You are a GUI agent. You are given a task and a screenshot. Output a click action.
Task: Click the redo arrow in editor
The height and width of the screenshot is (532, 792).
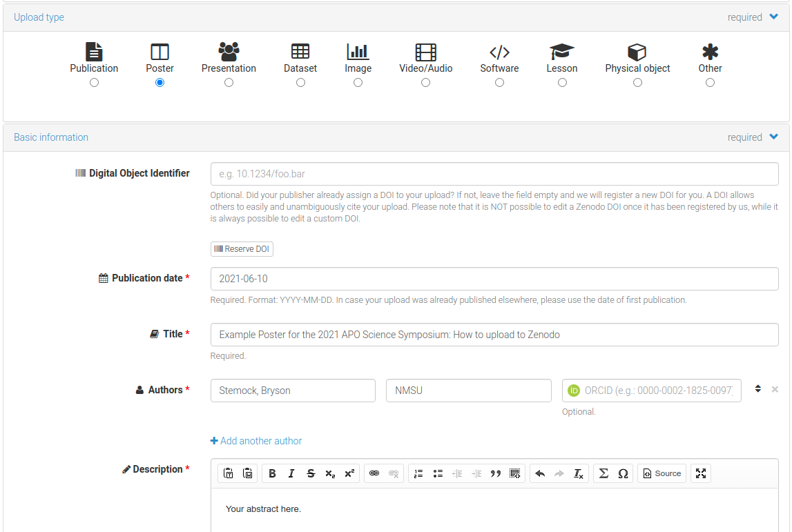559,473
